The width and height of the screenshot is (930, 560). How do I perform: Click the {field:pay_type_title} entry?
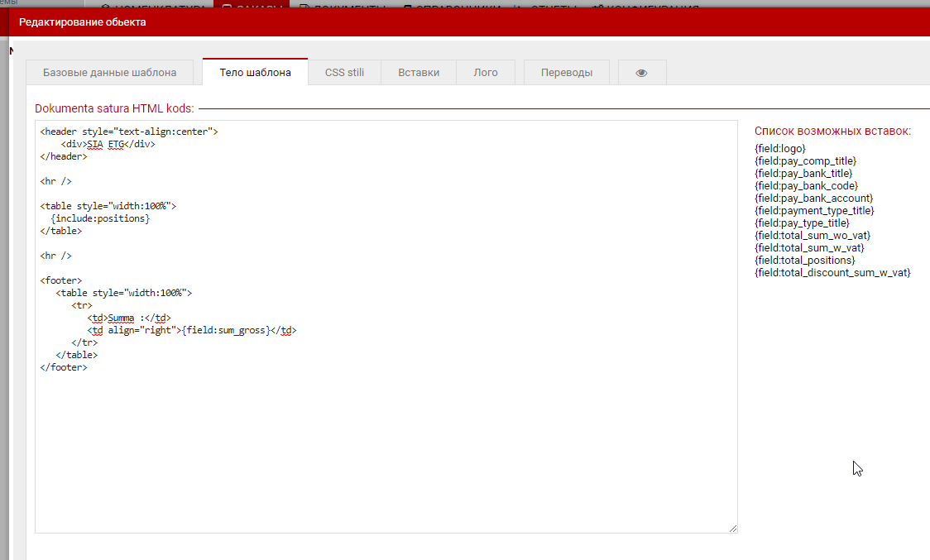pyautogui.click(x=802, y=223)
